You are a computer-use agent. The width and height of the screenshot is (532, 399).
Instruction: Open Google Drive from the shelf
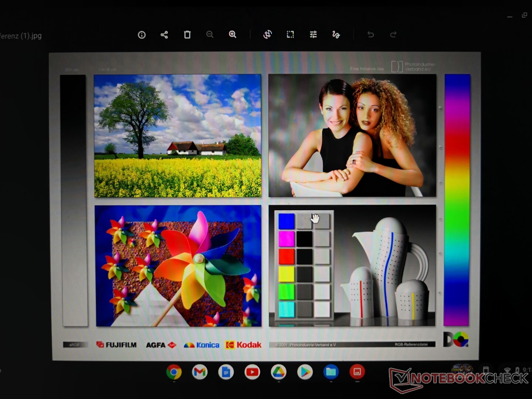coord(278,372)
